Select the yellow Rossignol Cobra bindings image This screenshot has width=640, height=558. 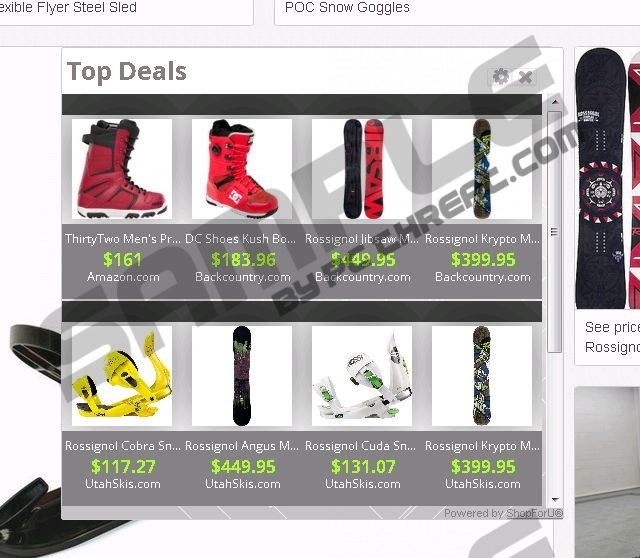pos(122,376)
